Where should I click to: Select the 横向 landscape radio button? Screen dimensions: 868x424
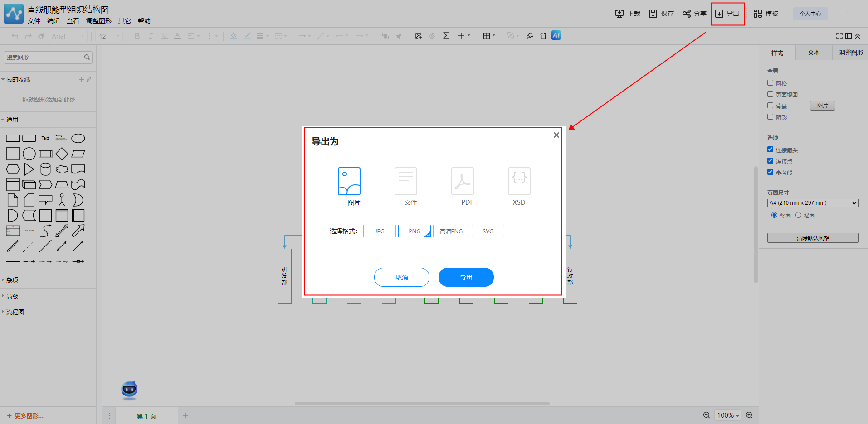coord(798,215)
